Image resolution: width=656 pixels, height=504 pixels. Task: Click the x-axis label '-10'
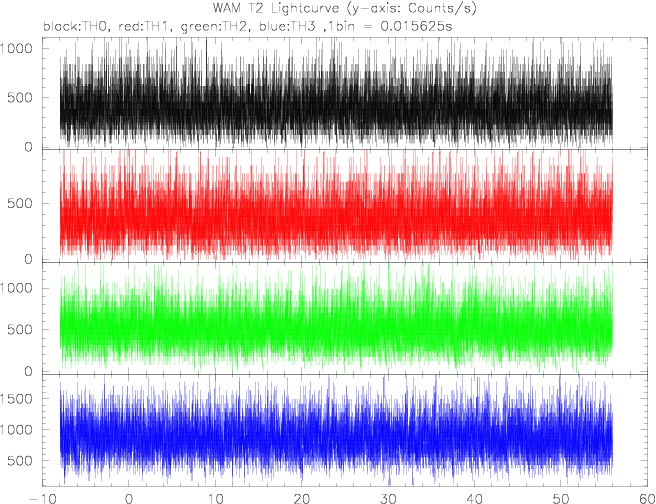(x=42, y=499)
